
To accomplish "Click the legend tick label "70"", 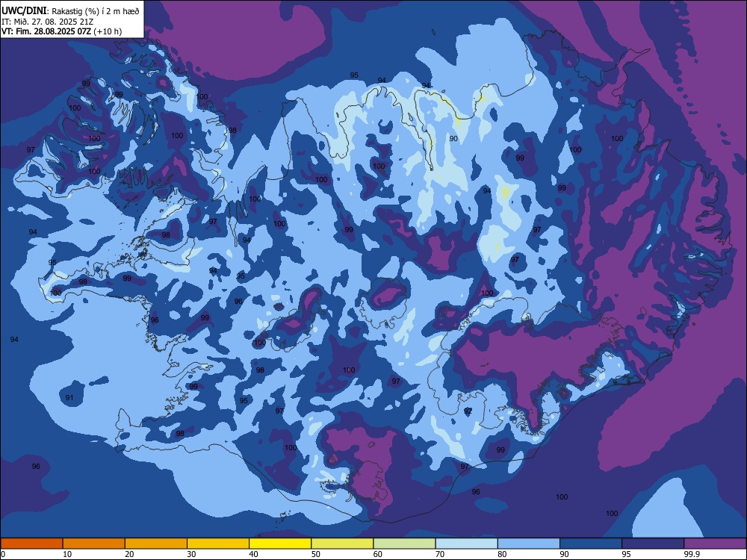I will pos(440,554).
